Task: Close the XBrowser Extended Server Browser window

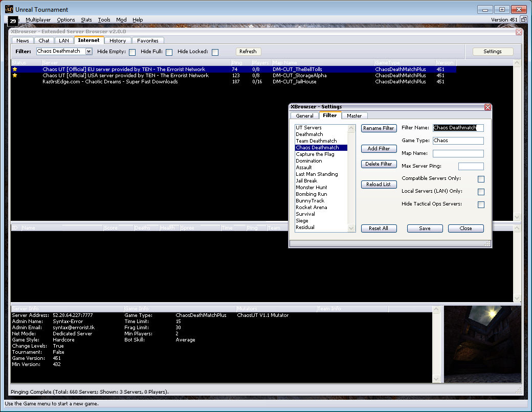Action: pyautogui.click(x=519, y=32)
